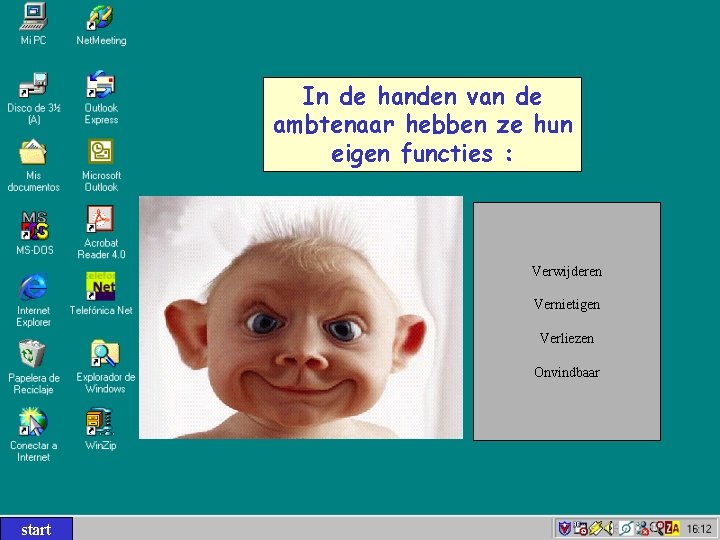Click the ZA ZoneAlarm tray icon
Viewport: 720px width, 540px height.
[672, 529]
